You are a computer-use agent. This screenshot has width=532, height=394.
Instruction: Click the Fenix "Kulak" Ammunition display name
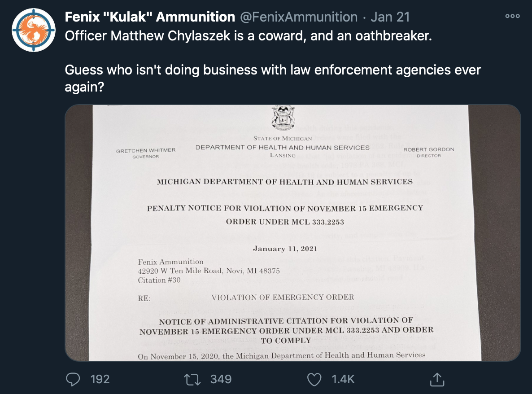[x=150, y=17]
